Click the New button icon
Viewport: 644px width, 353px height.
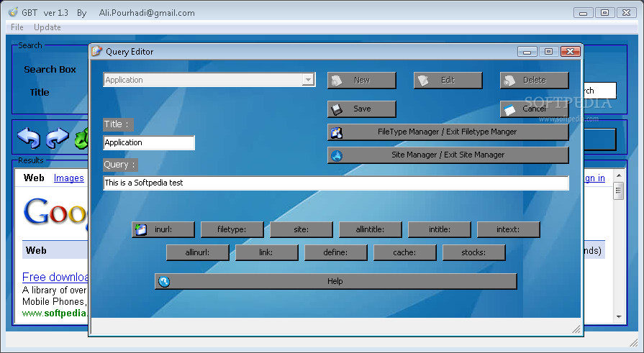(x=337, y=81)
